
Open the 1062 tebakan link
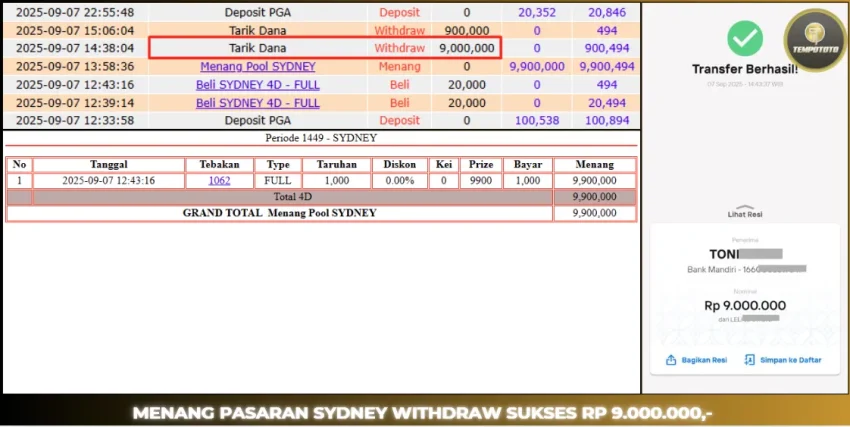point(219,180)
